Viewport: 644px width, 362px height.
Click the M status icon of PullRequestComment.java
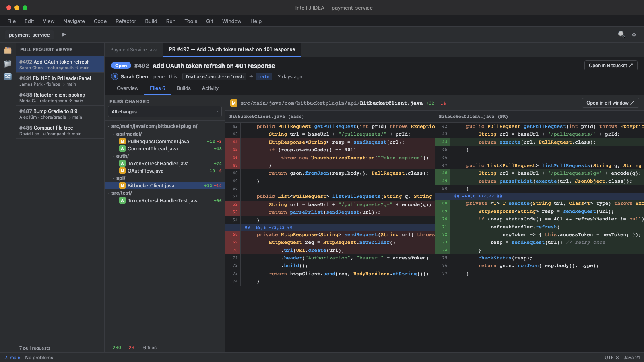[122, 141]
